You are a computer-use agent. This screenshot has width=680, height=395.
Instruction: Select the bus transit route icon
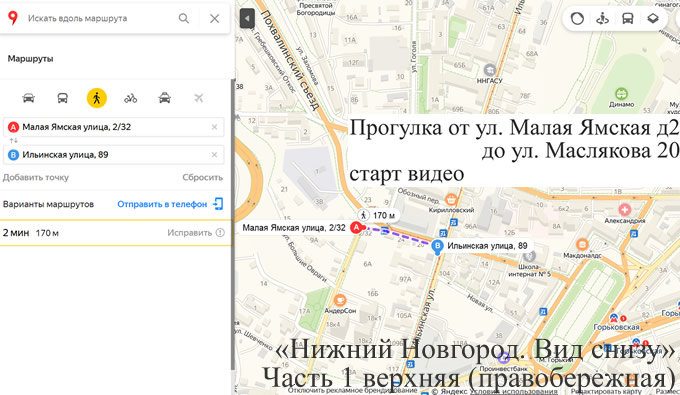tap(62, 98)
